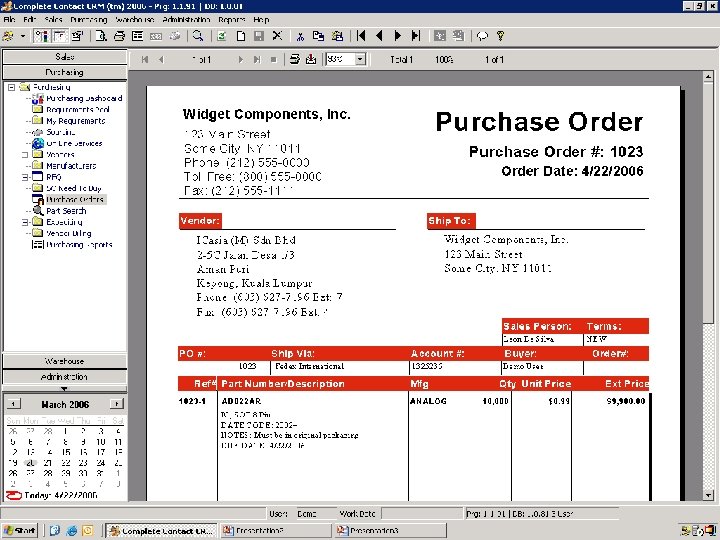
Task: Open the Administration menu
Action: click(186, 20)
